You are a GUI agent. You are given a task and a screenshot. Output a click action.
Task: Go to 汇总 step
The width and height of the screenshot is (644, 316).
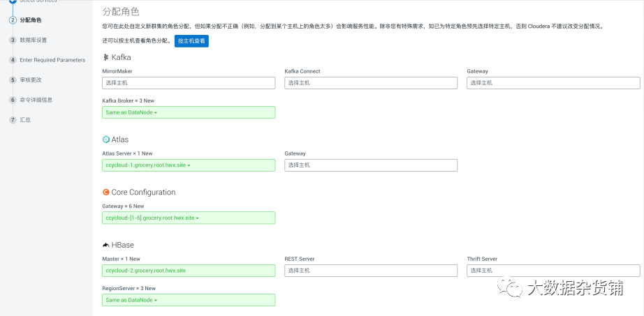[25, 120]
